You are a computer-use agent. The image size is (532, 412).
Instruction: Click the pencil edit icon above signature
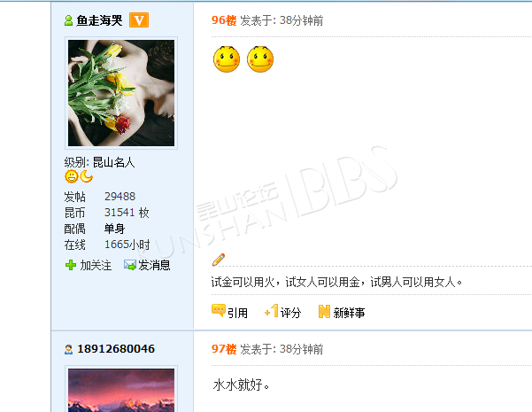[219, 260]
